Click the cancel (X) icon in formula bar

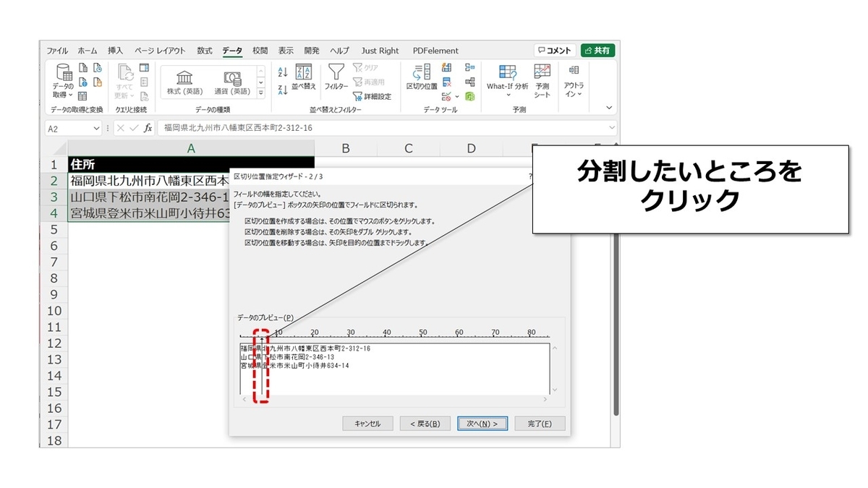coord(121,128)
